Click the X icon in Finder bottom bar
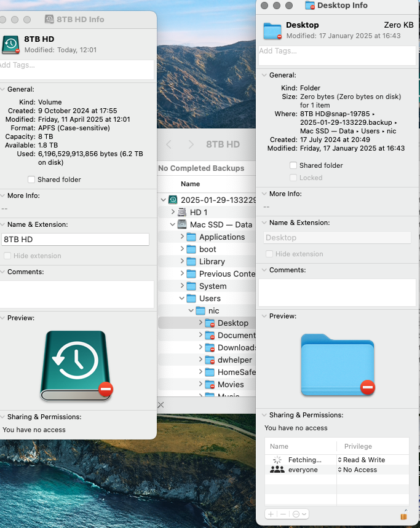 click(x=160, y=404)
